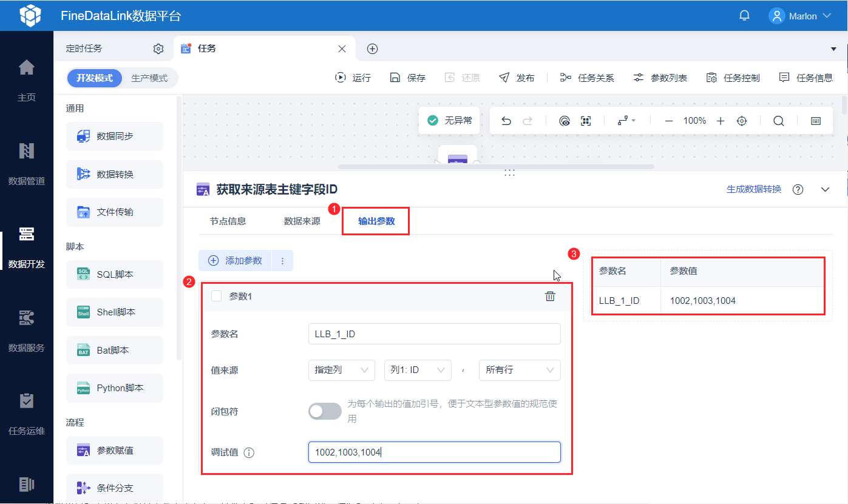848x504 pixels.
Task: Add a new tab with plus icon
Action: [x=373, y=49]
